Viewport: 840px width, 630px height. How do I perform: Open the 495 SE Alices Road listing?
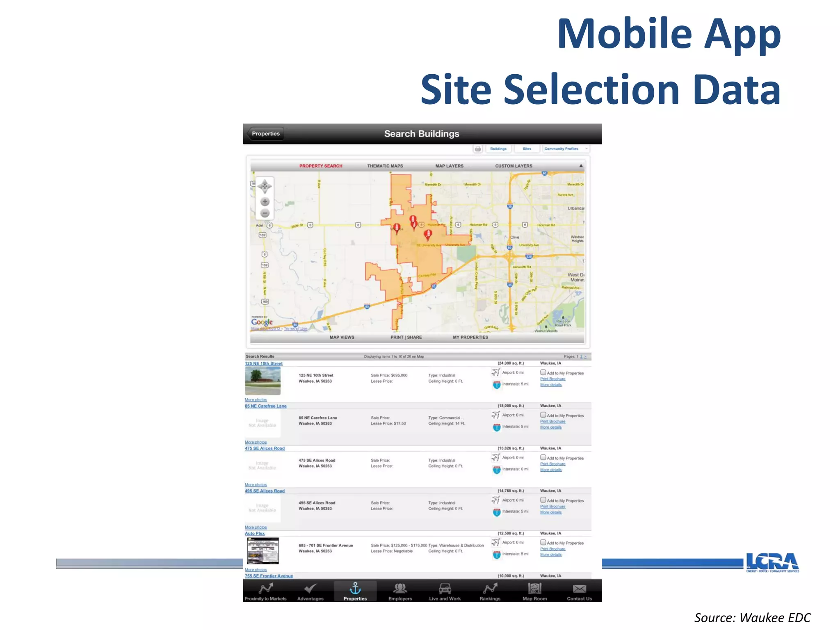(x=265, y=491)
